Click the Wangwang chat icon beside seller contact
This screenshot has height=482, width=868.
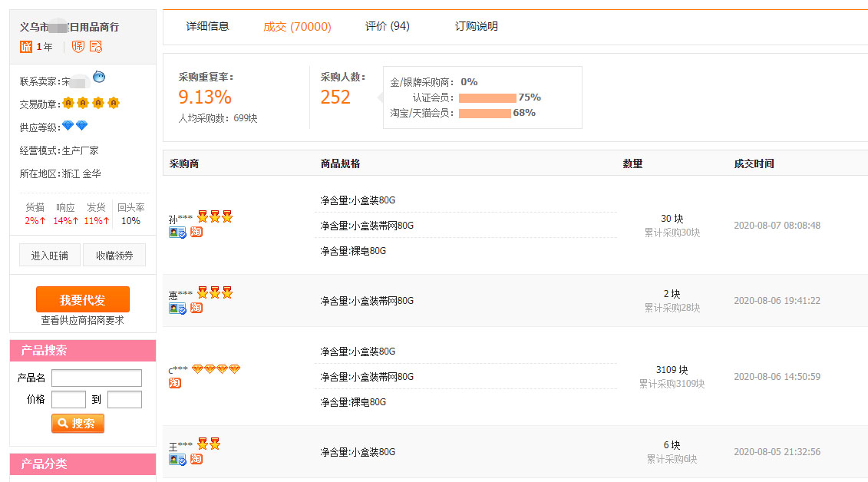[99, 77]
